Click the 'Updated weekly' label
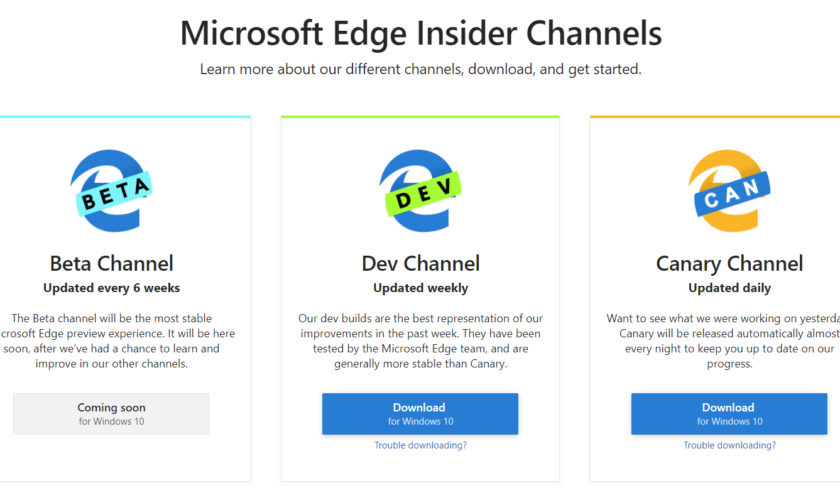The image size is (840, 500). 420,288
